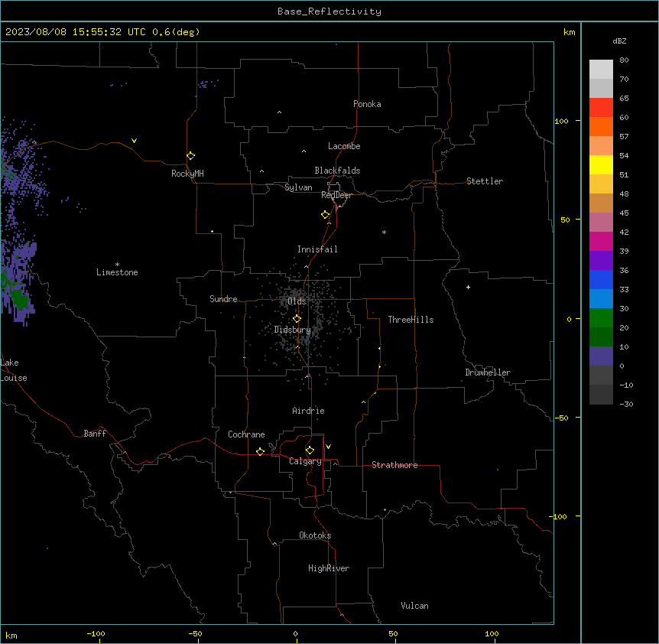Click the Didsbury town label
Image resolution: width=659 pixels, height=644 pixels.
click(293, 330)
